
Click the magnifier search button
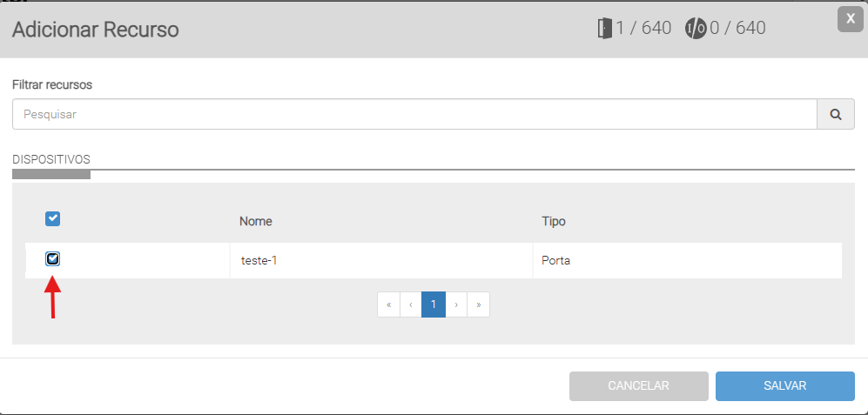836,114
